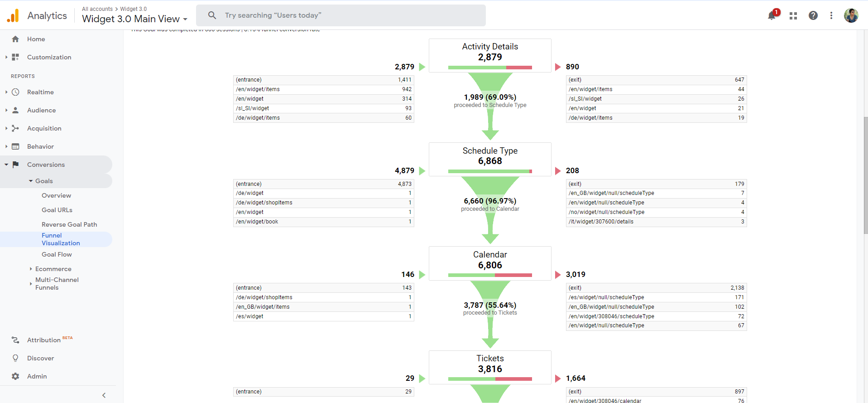868x403 pixels.
Task: Click /en/widget/308046/scheduleType row with 72
Action: point(656,316)
